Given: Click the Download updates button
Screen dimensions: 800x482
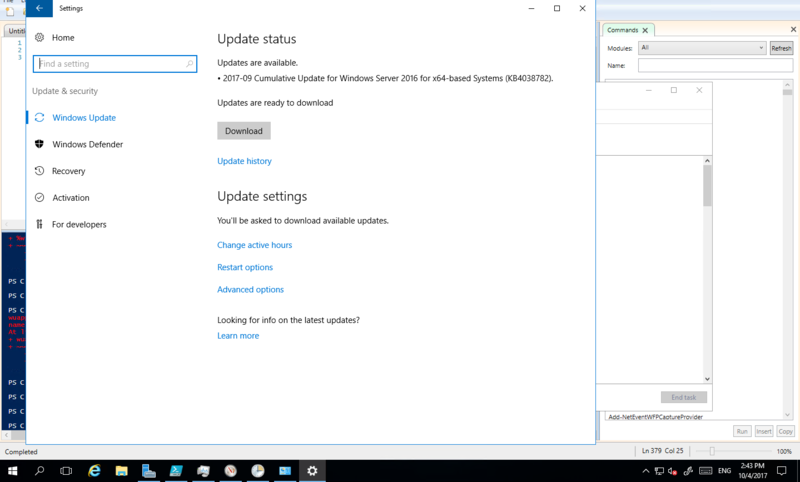Looking at the screenshot, I should 244,131.
